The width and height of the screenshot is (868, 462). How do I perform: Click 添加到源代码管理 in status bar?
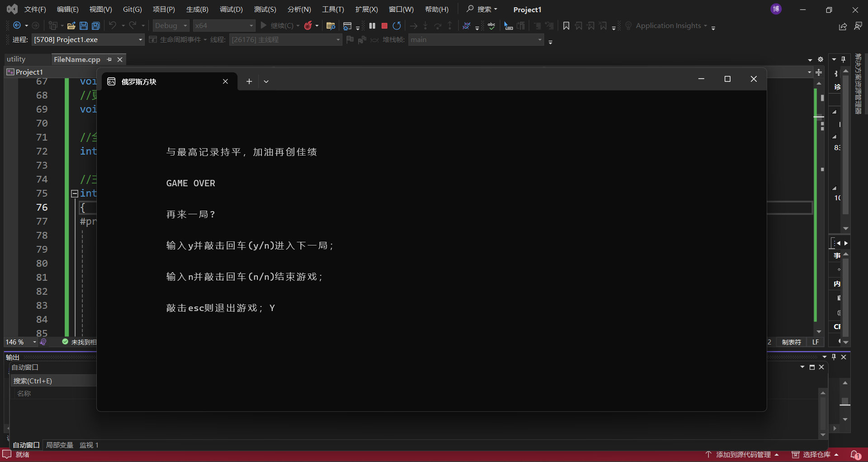(742, 455)
